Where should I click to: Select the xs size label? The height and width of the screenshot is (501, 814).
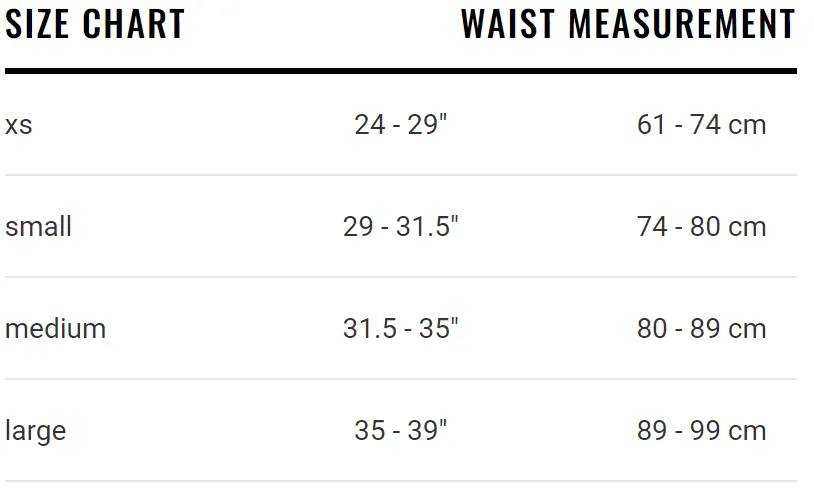click(19, 125)
